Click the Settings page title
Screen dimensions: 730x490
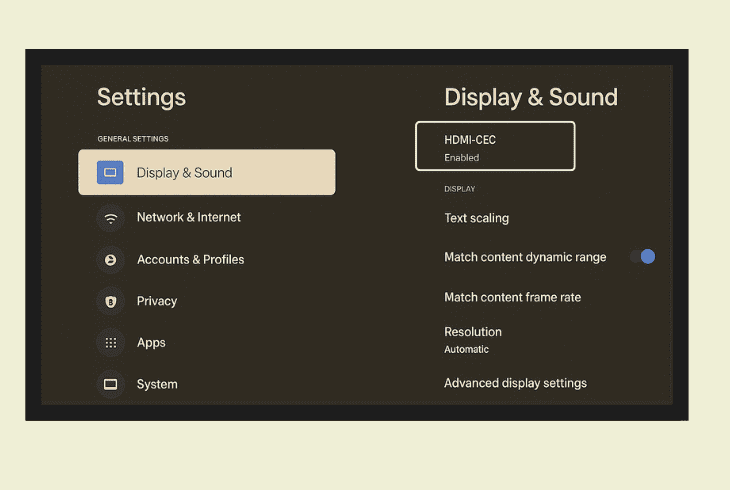tap(142, 98)
